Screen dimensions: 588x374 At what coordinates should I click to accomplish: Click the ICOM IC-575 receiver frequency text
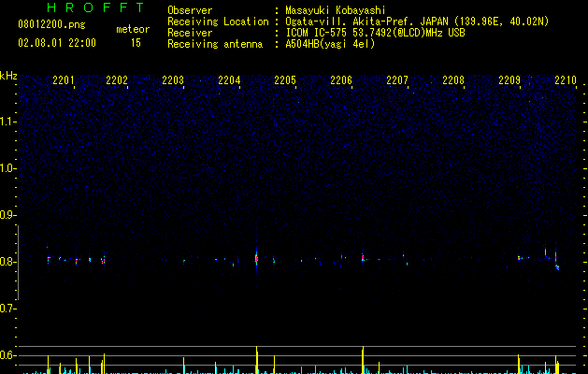375,33
